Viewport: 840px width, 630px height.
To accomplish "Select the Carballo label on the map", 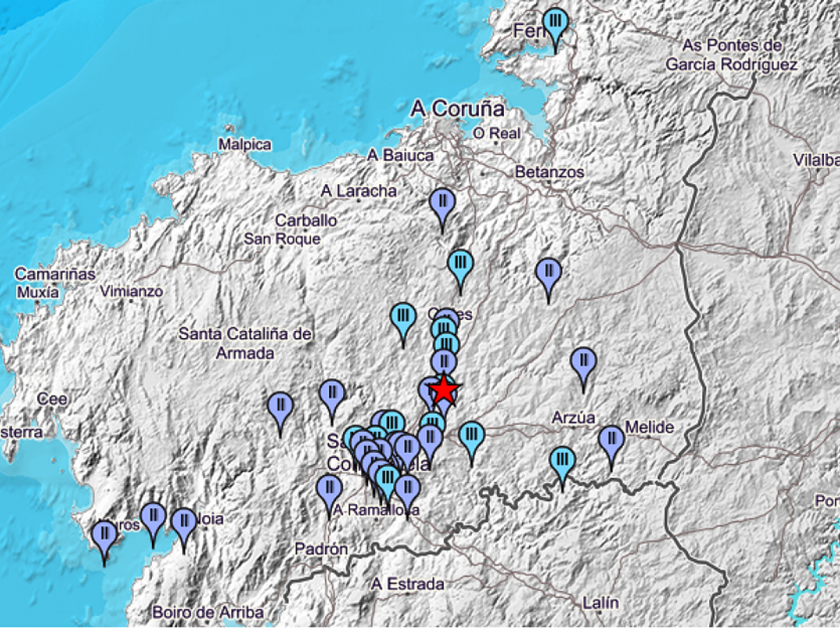I will pyautogui.click(x=305, y=220).
